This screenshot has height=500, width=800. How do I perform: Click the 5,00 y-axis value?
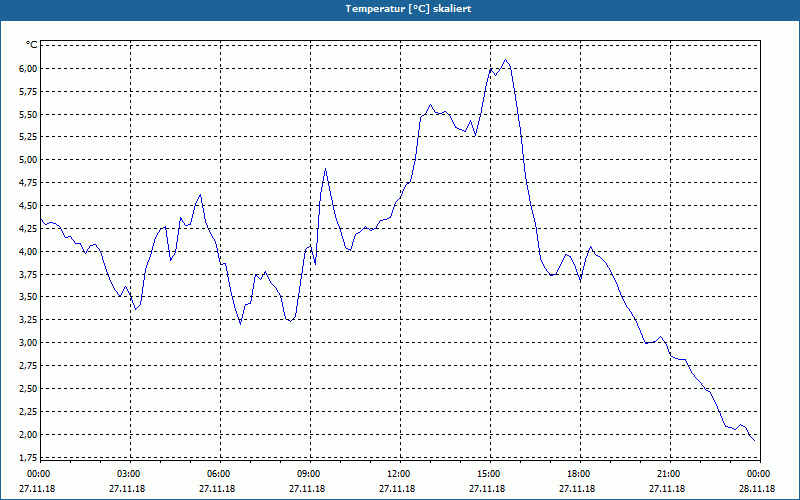pos(29,160)
